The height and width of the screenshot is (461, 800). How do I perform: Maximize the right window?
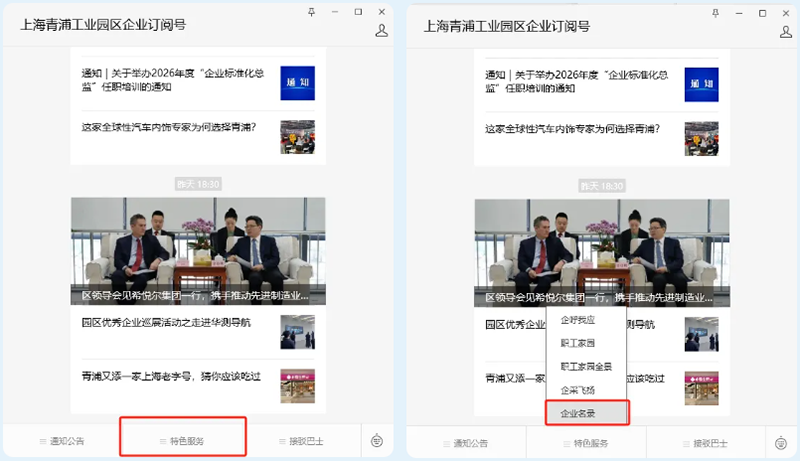point(762,12)
